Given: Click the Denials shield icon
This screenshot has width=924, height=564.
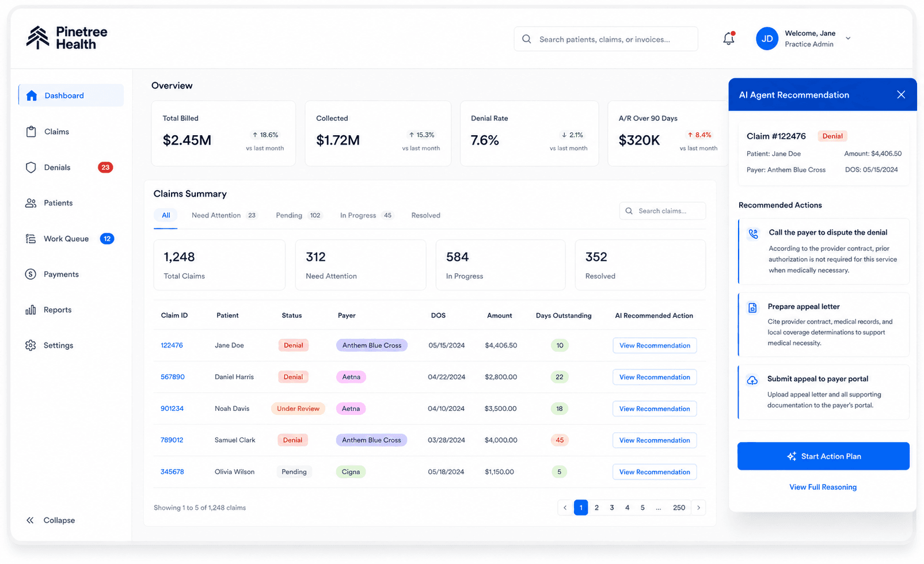Looking at the screenshot, I should coord(31,167).
